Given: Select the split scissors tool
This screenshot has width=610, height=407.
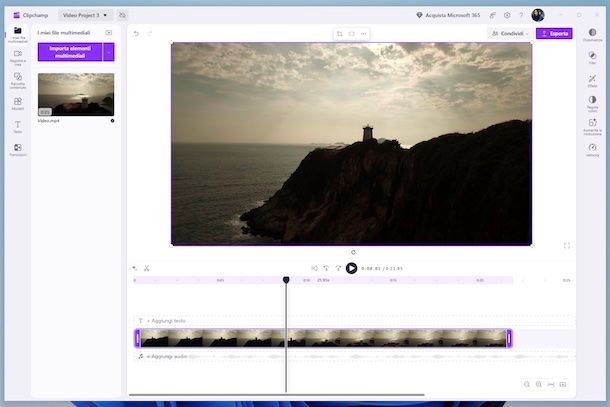Looking at the screenshot, I should click(147, 268).
